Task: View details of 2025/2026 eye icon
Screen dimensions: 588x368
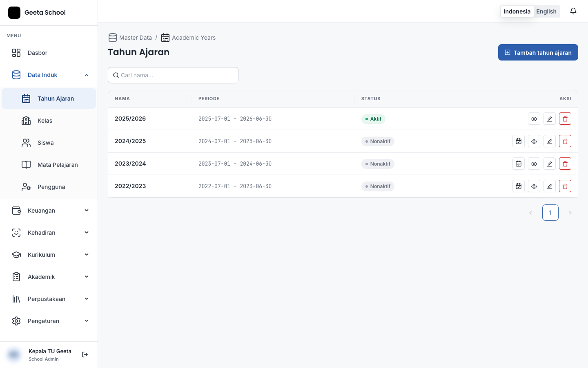Action: click(534, 119)
